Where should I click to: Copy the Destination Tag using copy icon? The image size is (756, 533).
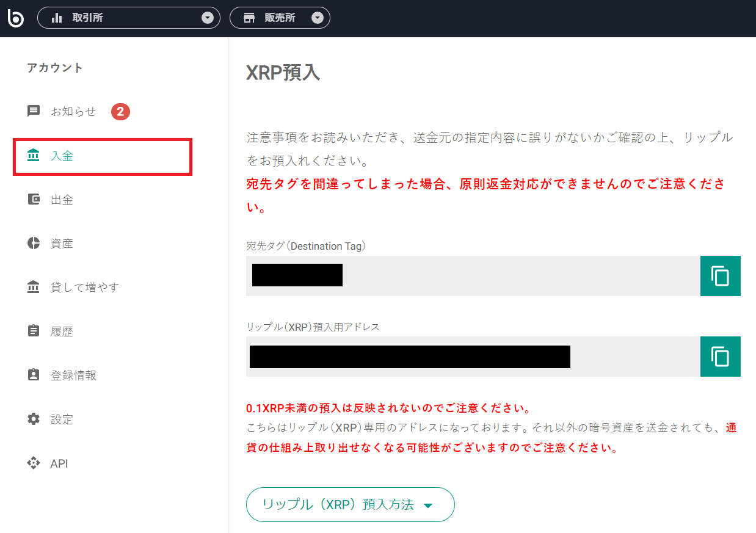[x=720, y=275]
